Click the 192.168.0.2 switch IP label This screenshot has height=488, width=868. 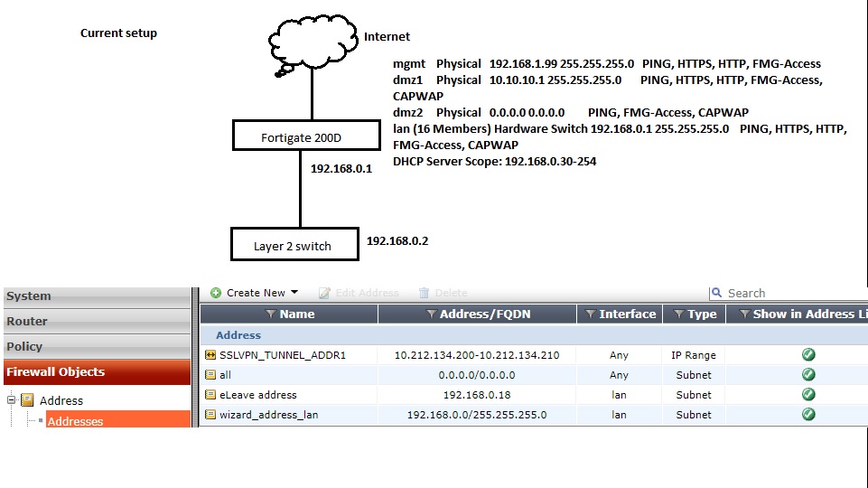point(397,241)
